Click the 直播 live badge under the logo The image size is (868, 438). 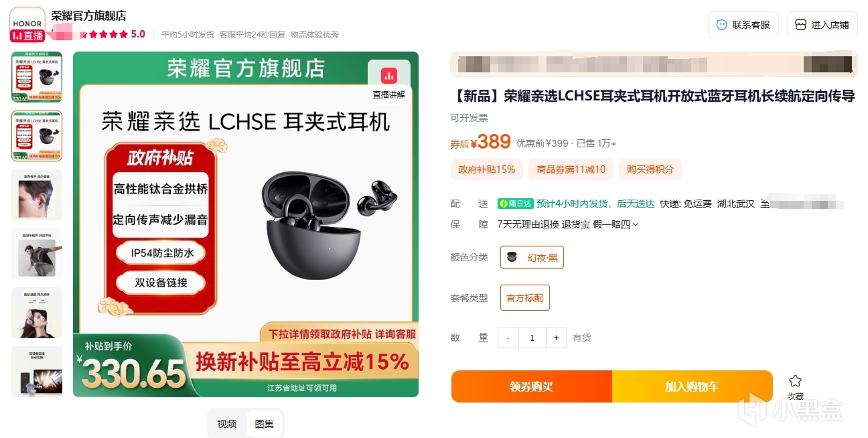(x=27, y=35)
